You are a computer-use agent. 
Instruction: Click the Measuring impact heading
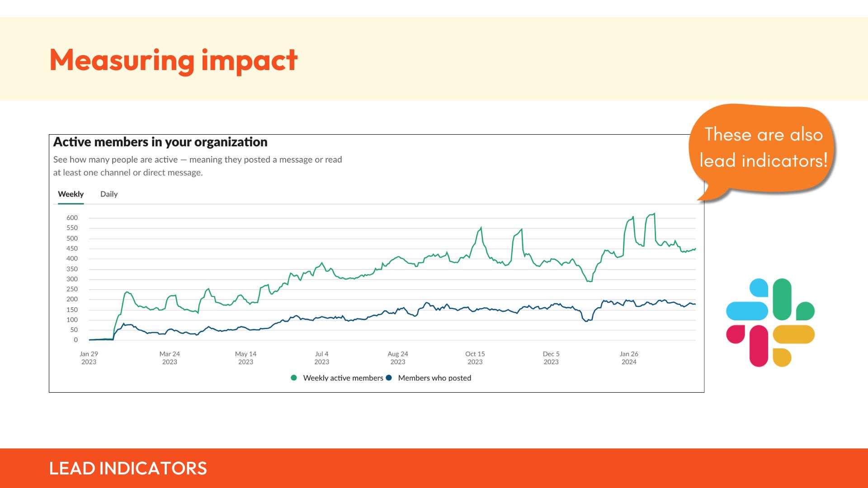pos(174,60)
